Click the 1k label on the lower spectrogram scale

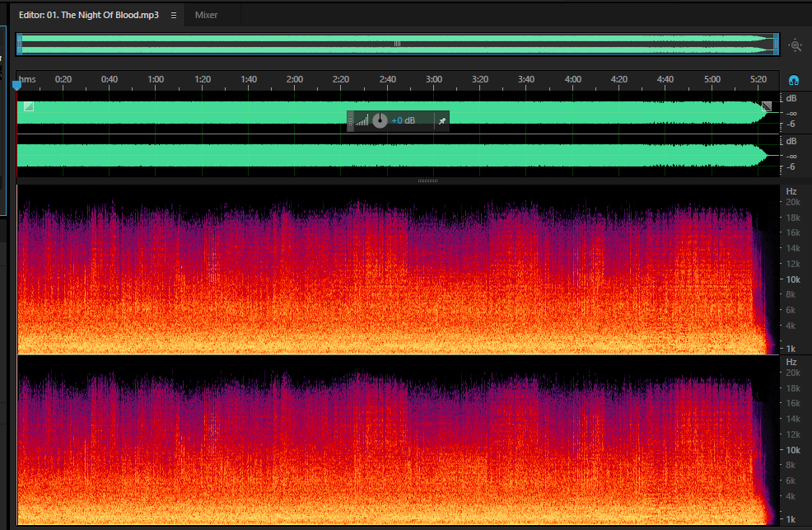pyautogui.click(x=791, y=519)
